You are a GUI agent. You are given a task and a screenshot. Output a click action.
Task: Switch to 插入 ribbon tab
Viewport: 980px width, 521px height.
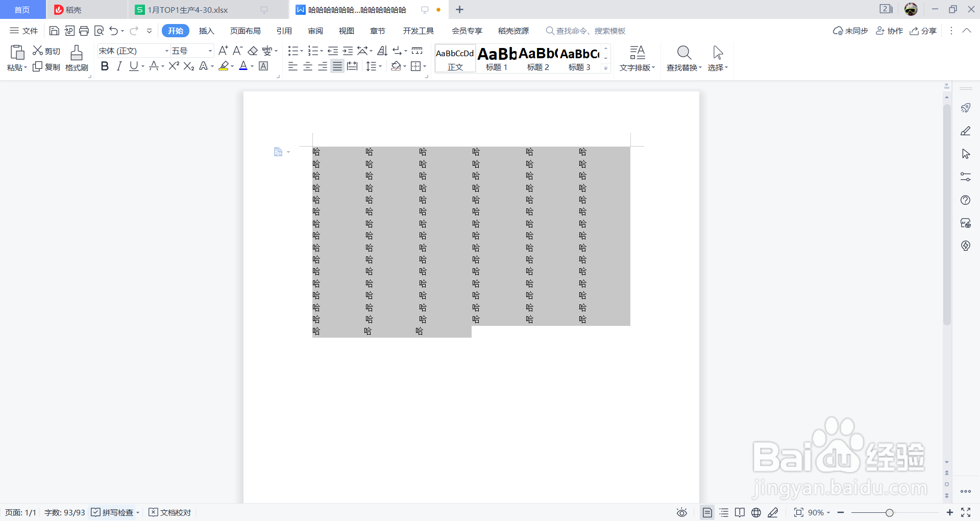[x=207, y=31]
